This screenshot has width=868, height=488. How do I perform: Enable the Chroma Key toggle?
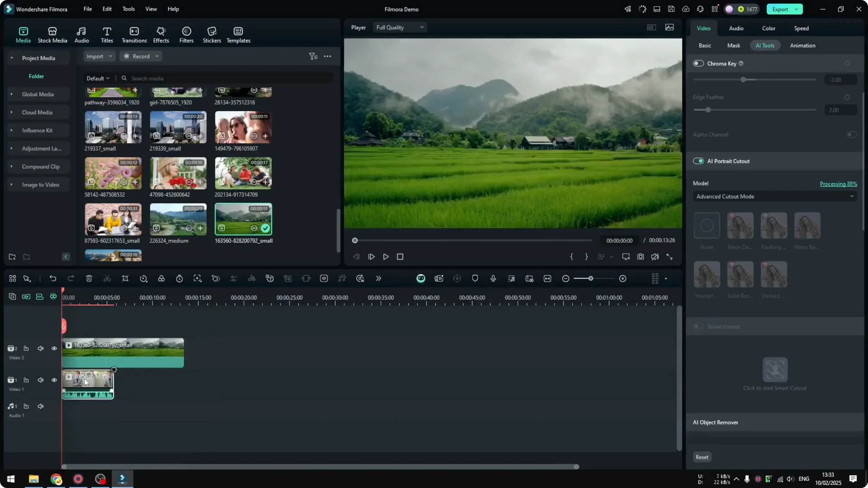(x=698, y=63)
